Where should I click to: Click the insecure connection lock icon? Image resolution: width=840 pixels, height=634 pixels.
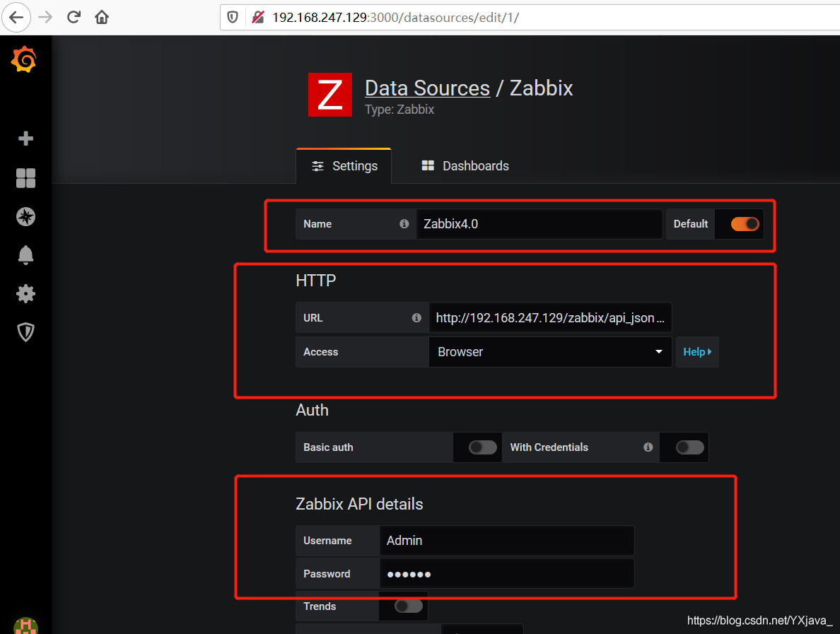click(258, 17)
